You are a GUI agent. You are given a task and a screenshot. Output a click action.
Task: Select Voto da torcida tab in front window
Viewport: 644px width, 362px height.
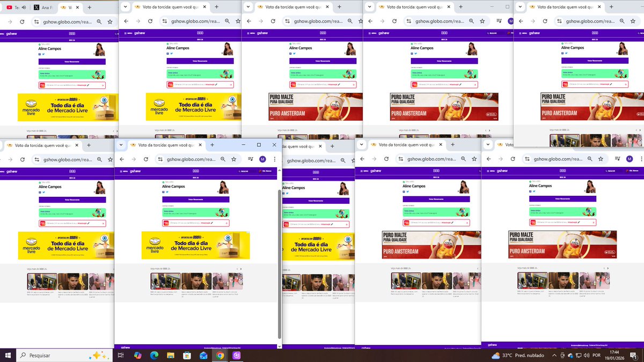(165, 145)
